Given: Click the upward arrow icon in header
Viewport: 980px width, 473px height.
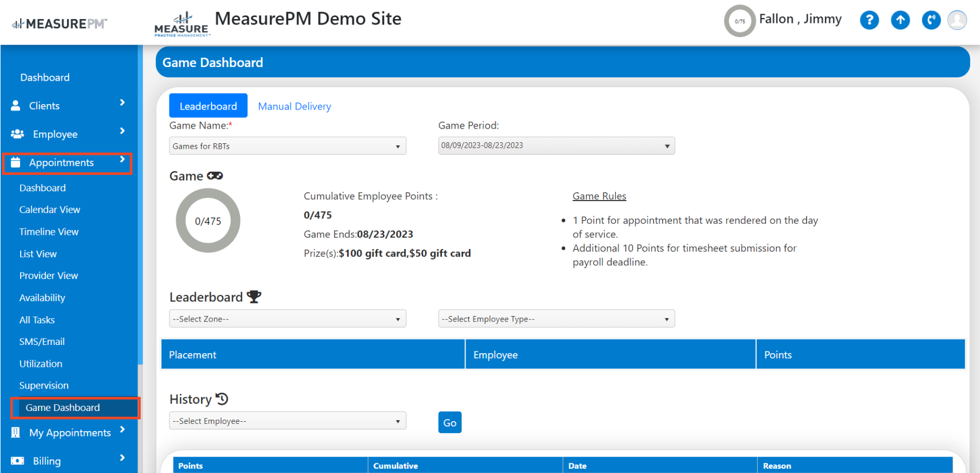Looking at the screenshot, I should click(x=900, y=21).
